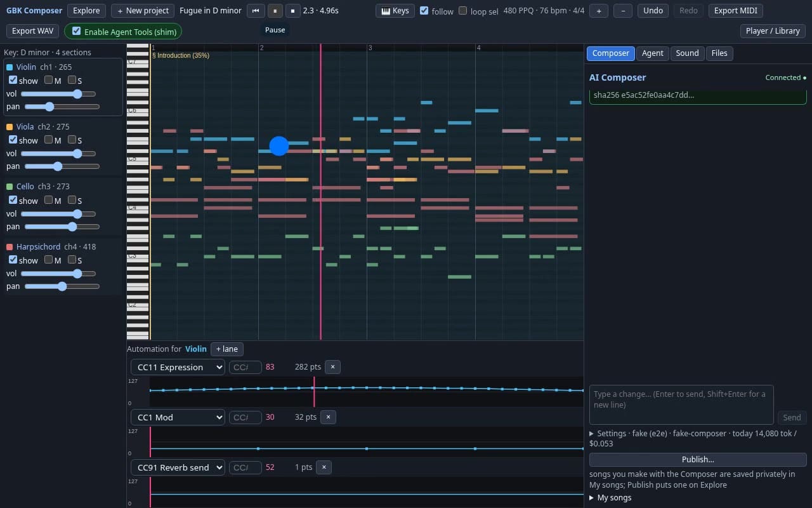
Task: Open the piano Keys panel
Action: point(395,11)
